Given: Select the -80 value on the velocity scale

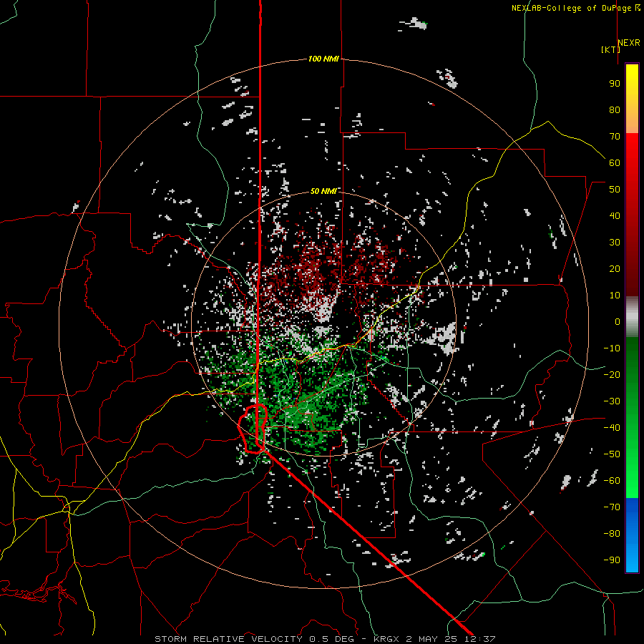Looking at the screenshot, I should click(x=612, y=534).
